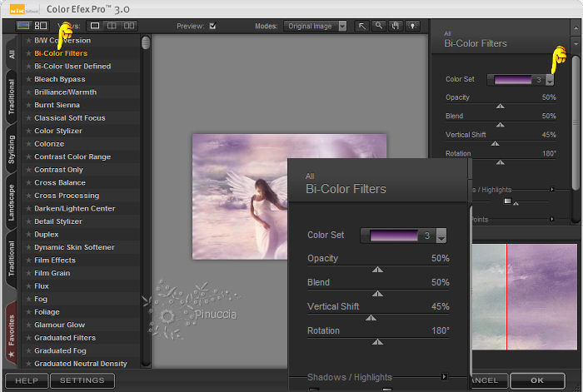Viewport: 583px width, 392px height.
Task: Switch to side-by-side preview view
Action: (128, 26)
